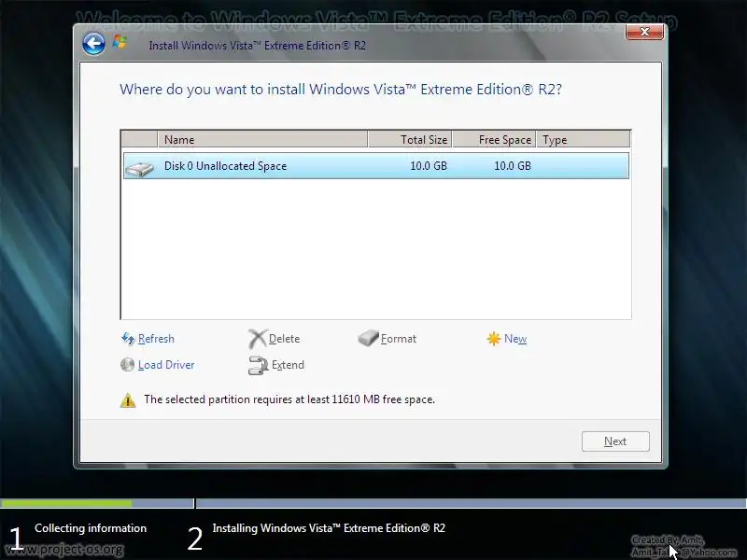Click the New partition starburst icon
Image resolution: width=747 pixels, height=560 pixels.
coord(494,339)
